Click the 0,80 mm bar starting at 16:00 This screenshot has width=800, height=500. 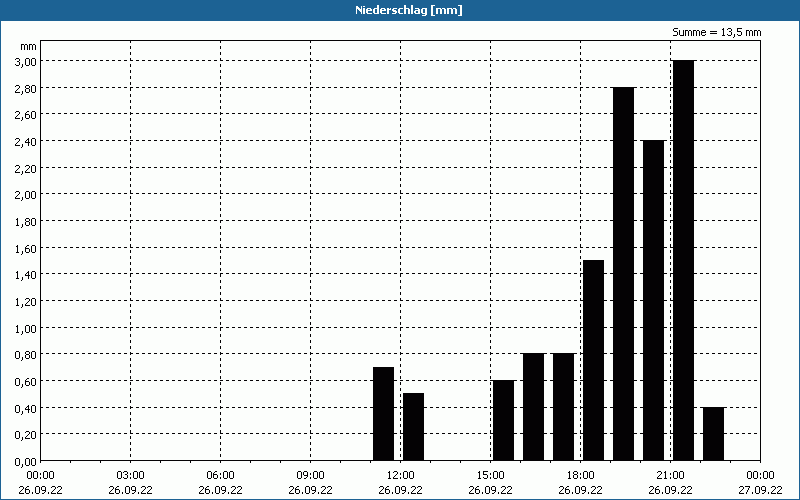click(534, 407)
